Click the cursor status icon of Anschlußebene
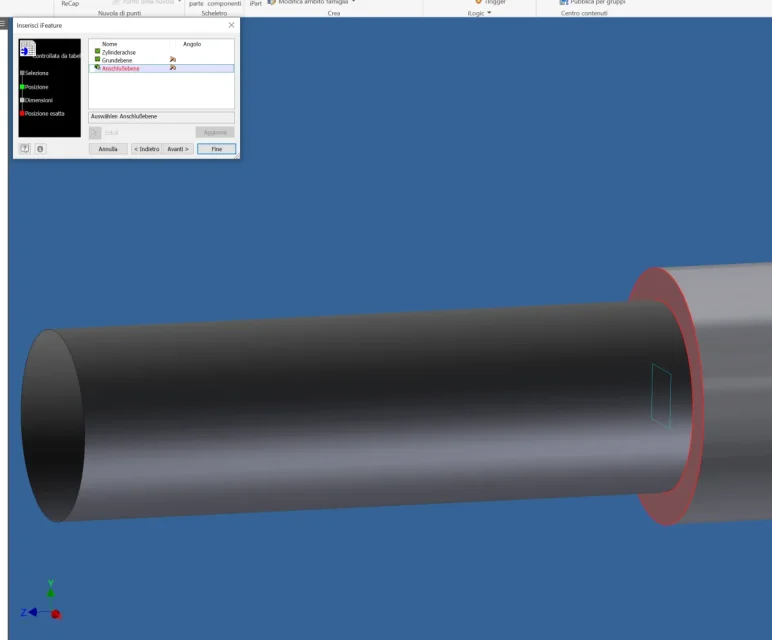 [97, 67]
